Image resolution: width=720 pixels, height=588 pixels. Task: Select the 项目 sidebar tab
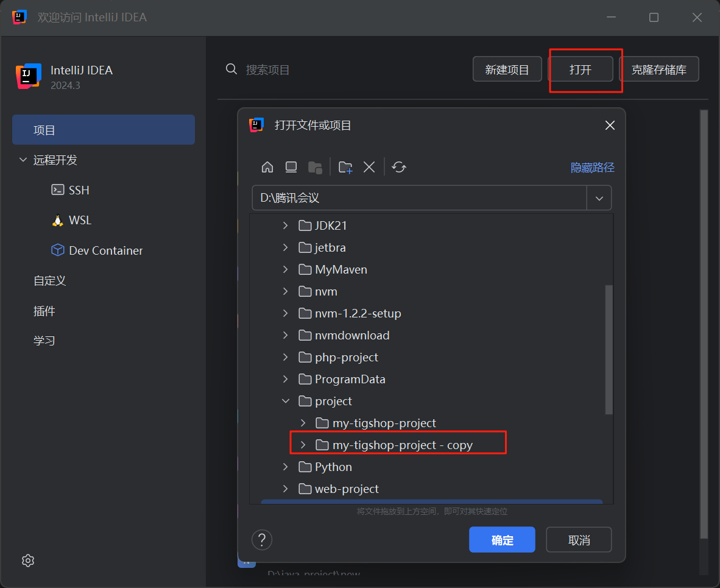104,130
